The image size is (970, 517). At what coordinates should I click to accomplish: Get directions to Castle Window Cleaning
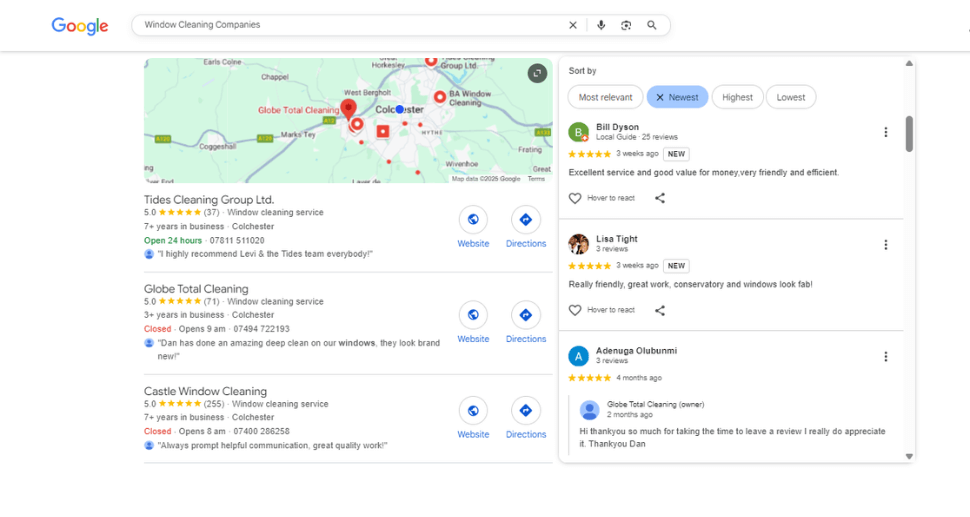click(x=526, y=411)
